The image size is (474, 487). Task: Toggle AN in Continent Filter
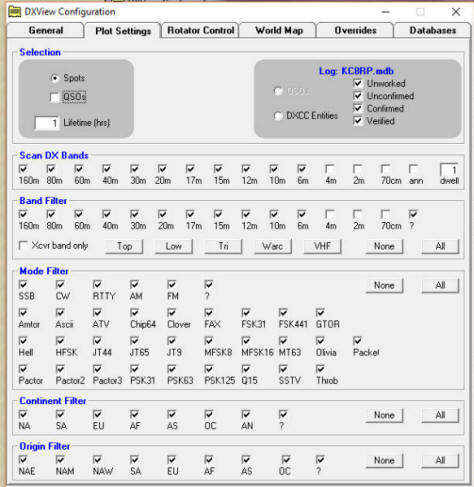246,414
